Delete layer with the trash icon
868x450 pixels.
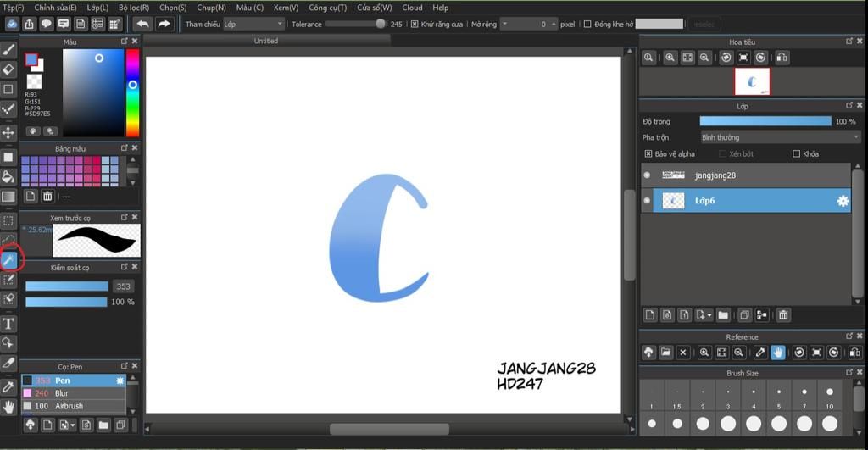[783, 315]
